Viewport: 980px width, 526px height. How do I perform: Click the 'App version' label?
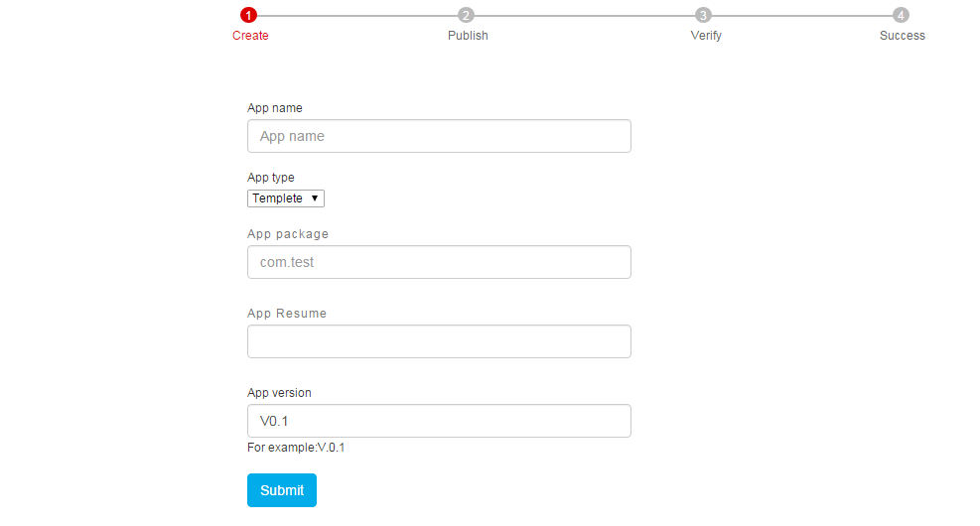click(x=279, y=393)
